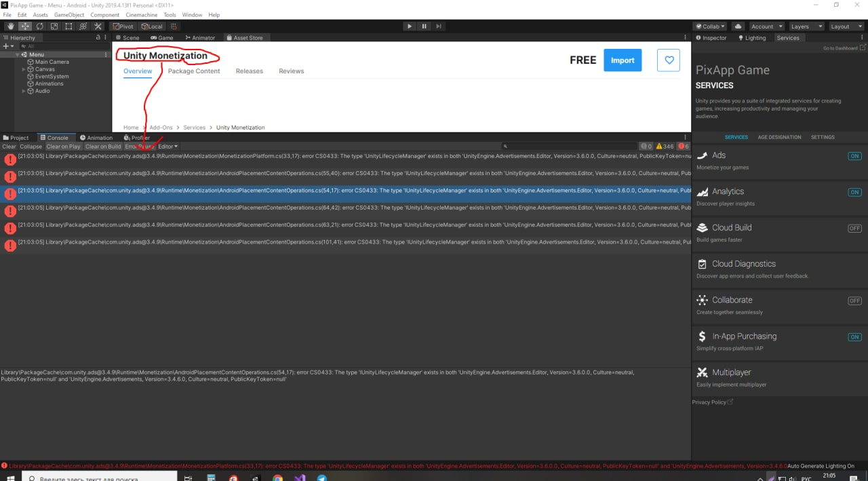The image size is (868, 481).
Task: Toggle Clear on Build option
Action: [103, 147]
